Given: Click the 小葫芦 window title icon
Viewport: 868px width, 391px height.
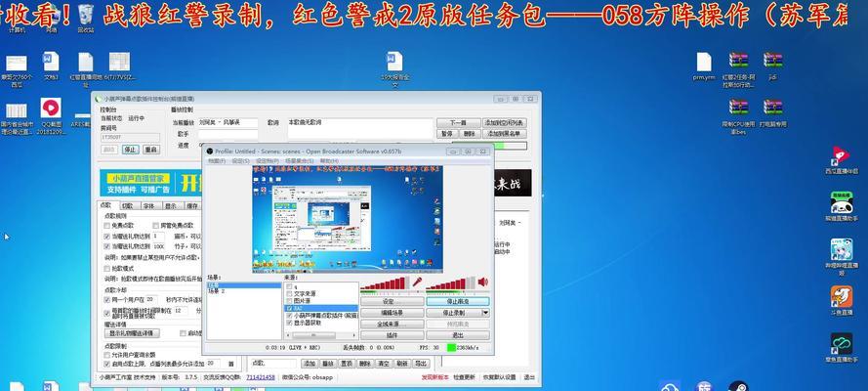Looking at the screenshot, I should click(99, 99).
